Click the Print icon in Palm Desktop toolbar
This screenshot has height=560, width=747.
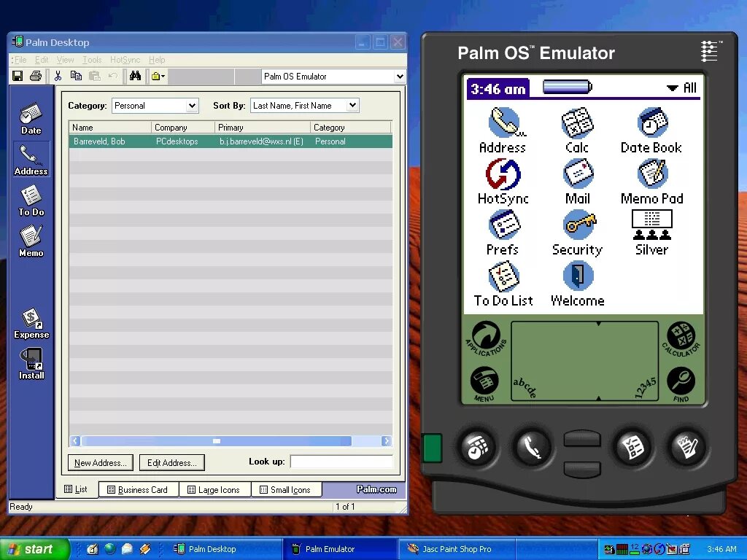(x=36, y=76)
